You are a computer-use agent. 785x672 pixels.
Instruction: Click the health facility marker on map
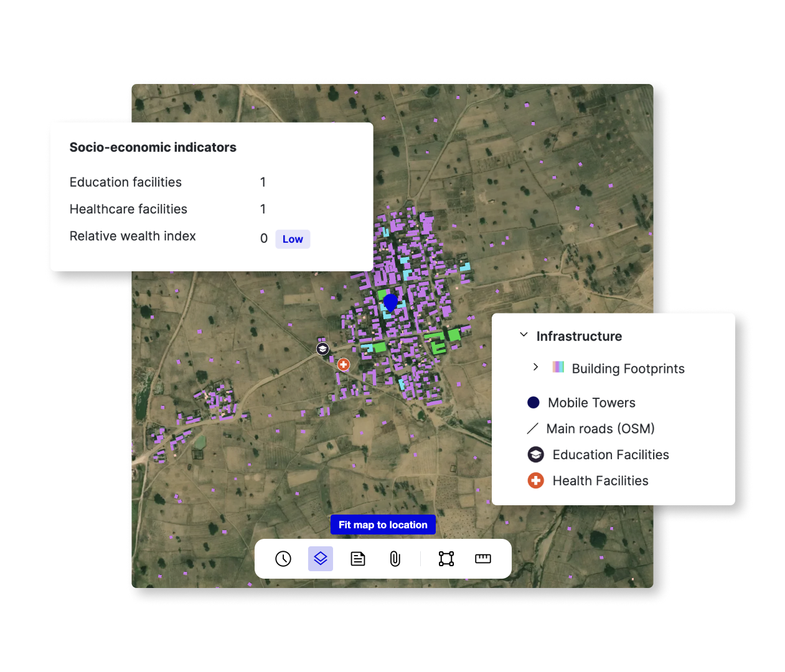tap(344, 365)
